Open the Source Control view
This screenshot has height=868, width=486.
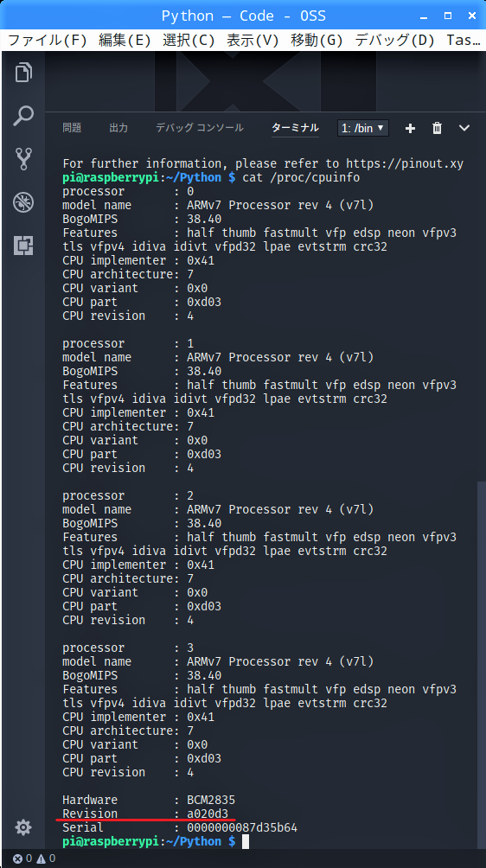click(23, 158)
